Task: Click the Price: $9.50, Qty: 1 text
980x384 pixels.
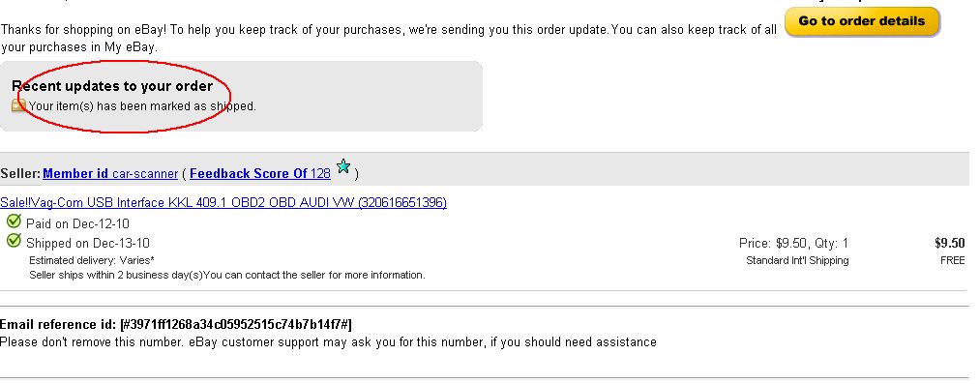Action: 793,243
